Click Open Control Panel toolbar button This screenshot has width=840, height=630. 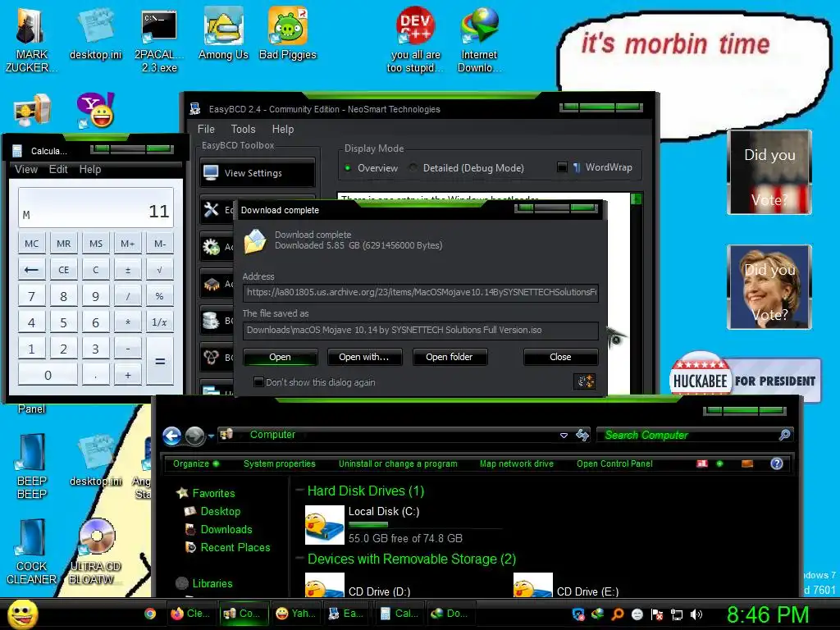click(x=614, y=463)
